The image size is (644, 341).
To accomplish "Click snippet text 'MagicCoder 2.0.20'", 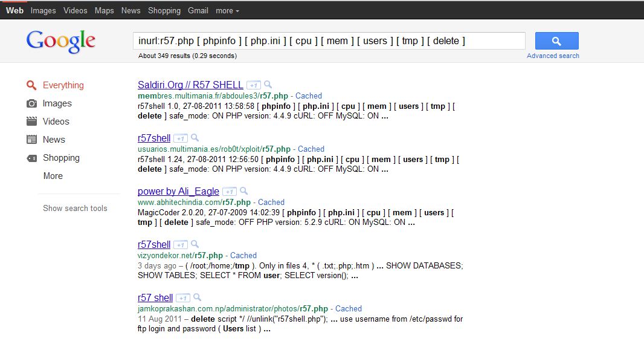I will 171,212.
